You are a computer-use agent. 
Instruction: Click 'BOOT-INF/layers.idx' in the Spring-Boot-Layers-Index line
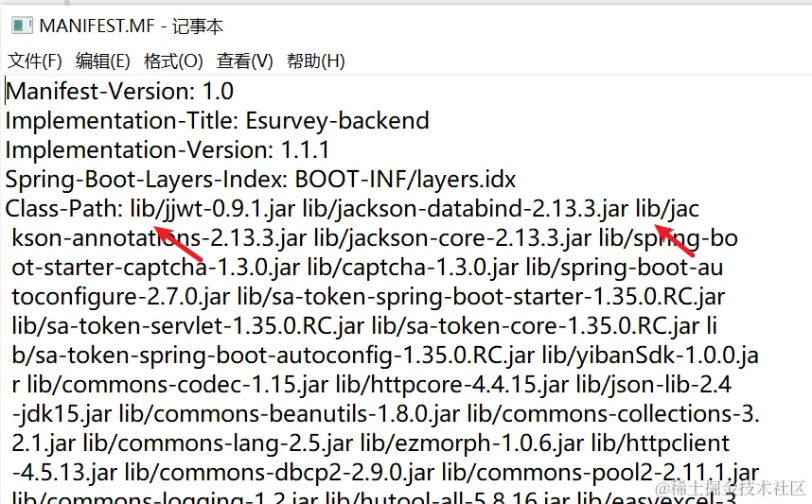[405, 180]
